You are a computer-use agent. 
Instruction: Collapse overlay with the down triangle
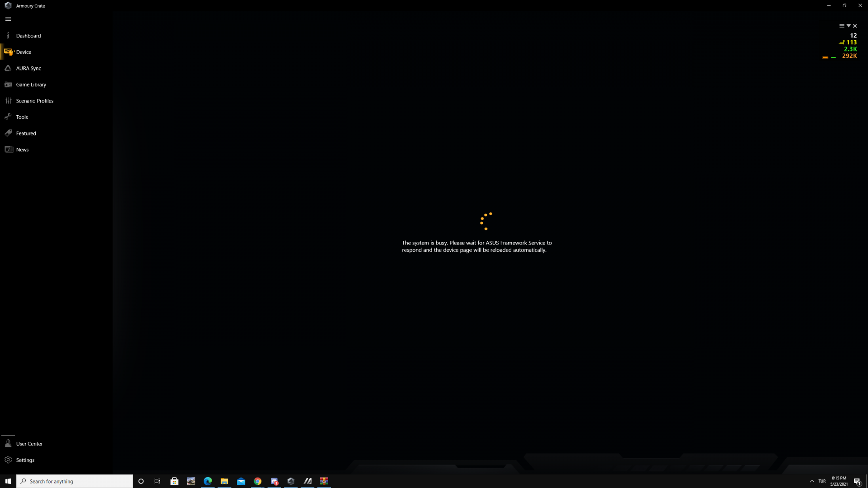(x=849, y=26)
